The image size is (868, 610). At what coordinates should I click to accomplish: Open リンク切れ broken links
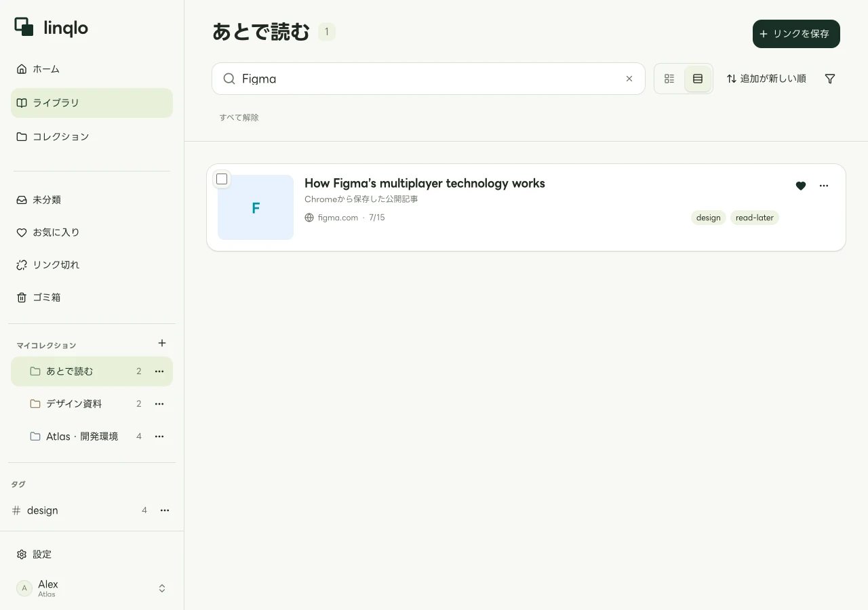click(x=92, y=265)
